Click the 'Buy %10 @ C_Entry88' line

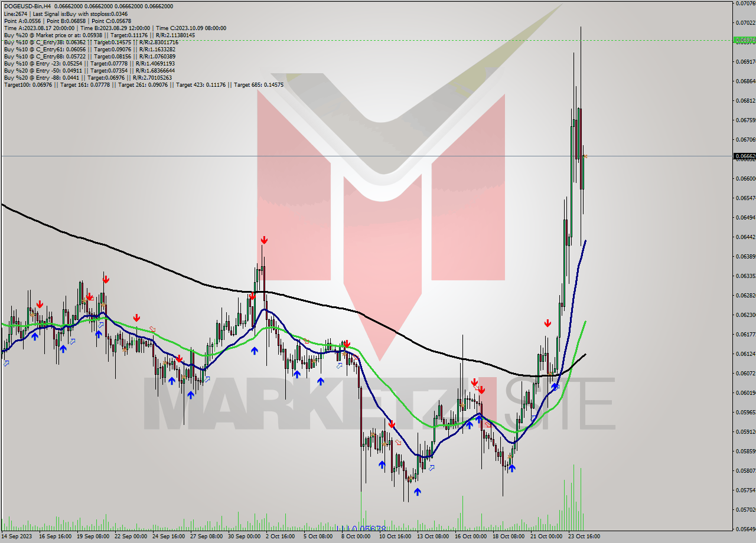90,56
